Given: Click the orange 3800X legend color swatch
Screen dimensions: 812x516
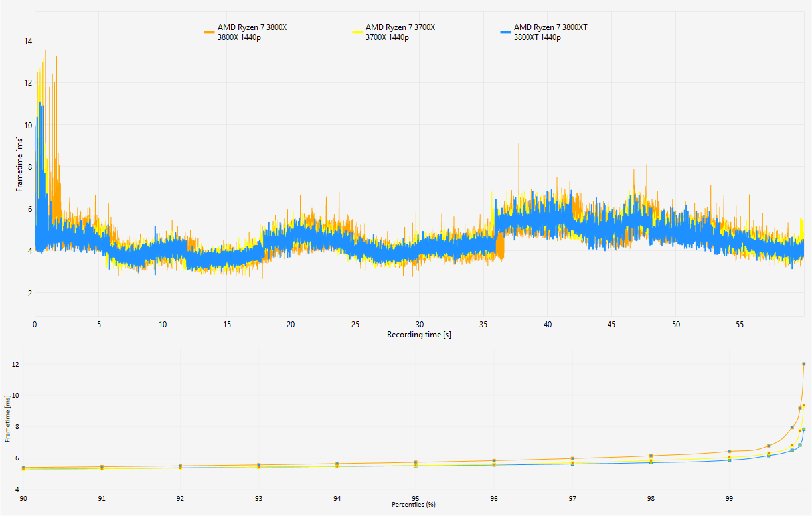Looking at the screenshot, I should [209, 32].
